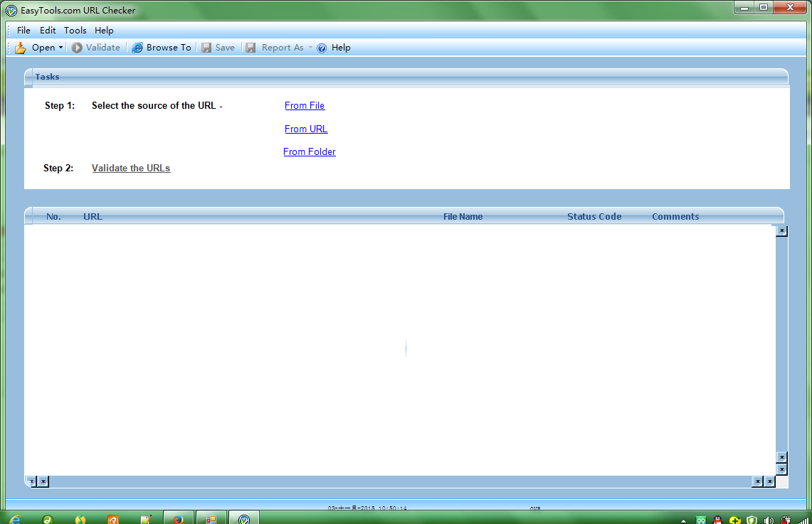This screenshot has width=812, height=524.
Task: Minimize the URL Checker window
Action: point(744,8)
